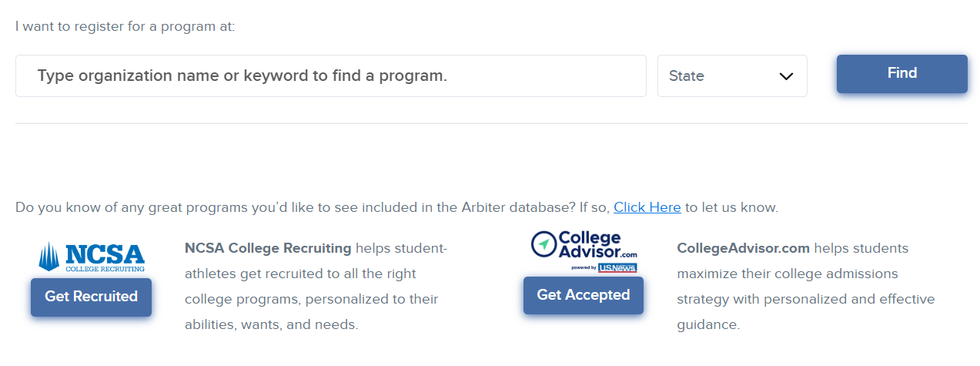Open the State dropdown
Screen dimensions: 980x366
pos(732,76)
